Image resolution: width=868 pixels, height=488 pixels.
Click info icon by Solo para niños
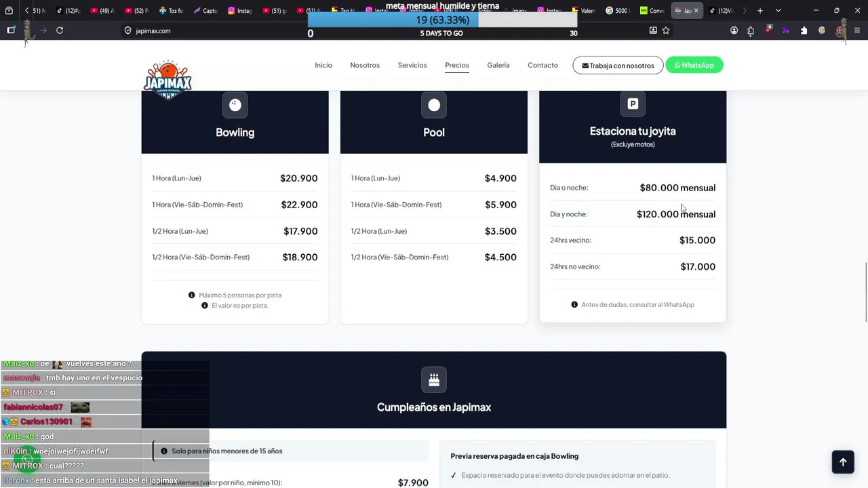pyautogui.click(x=163, y=451)
